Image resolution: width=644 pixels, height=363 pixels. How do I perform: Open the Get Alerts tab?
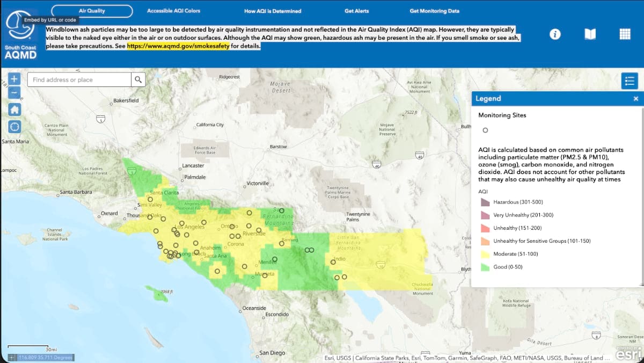click(357, 11)
